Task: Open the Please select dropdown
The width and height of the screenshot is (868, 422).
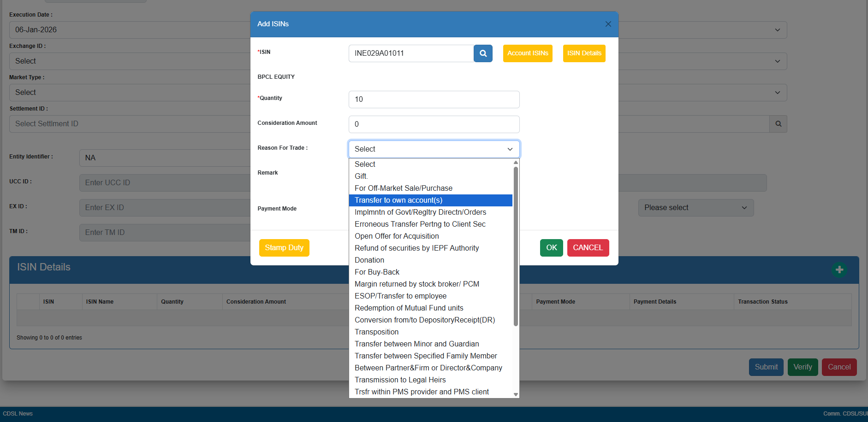Action: [x=696, y=208]
